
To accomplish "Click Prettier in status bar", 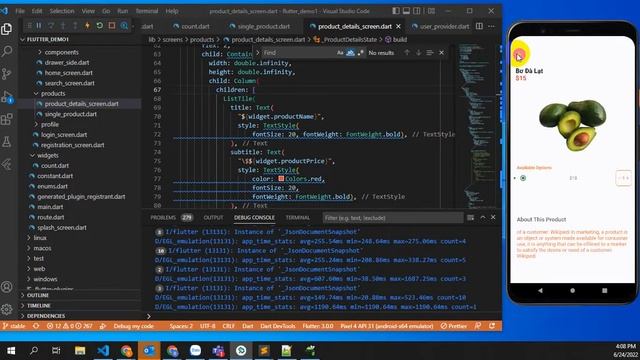I will [x=454, y=326].
